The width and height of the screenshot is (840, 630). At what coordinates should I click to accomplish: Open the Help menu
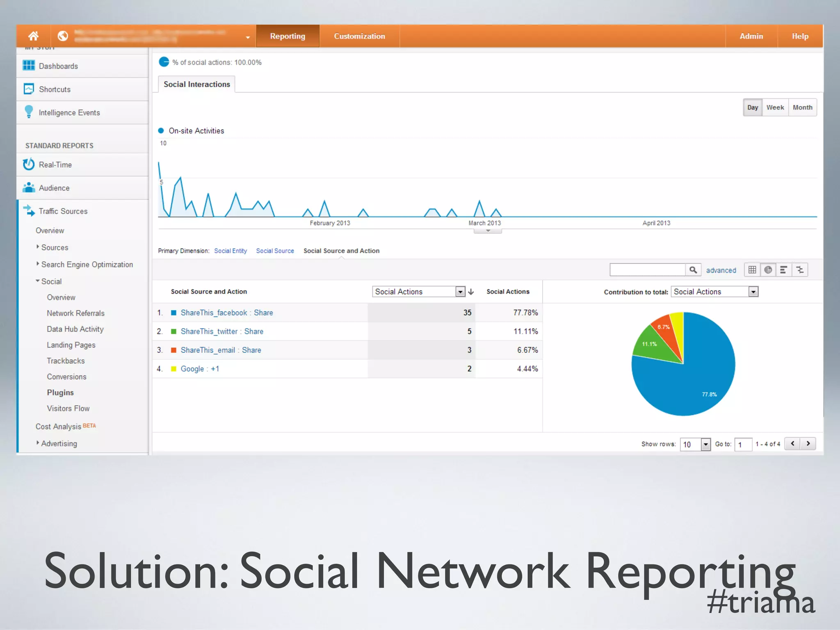coord(800,36)
